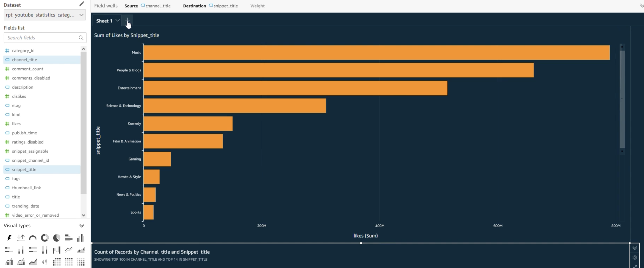This screenshot has height=268, width=644.
Task: Choose the line chart visual type
Action: tap(68, 249)
